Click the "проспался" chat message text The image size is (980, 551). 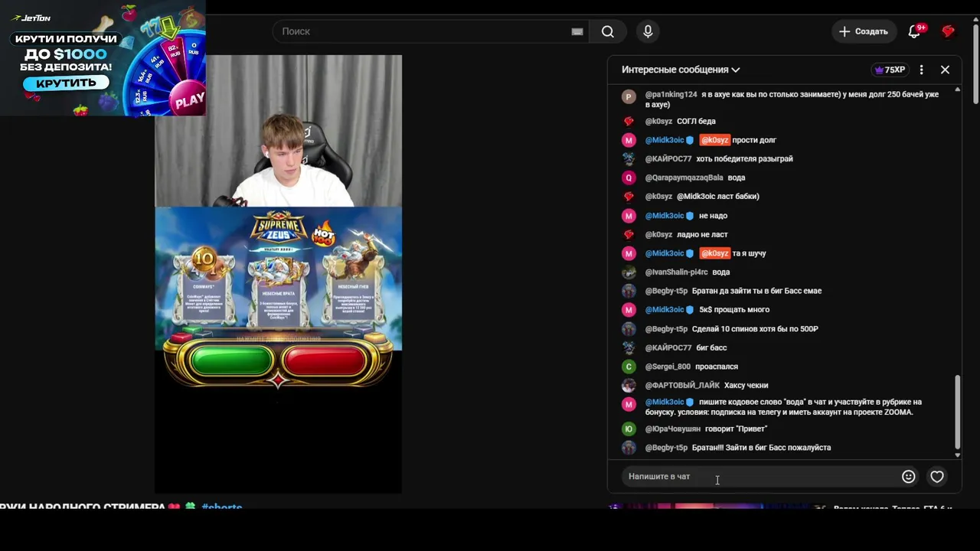tap(717, 367)
